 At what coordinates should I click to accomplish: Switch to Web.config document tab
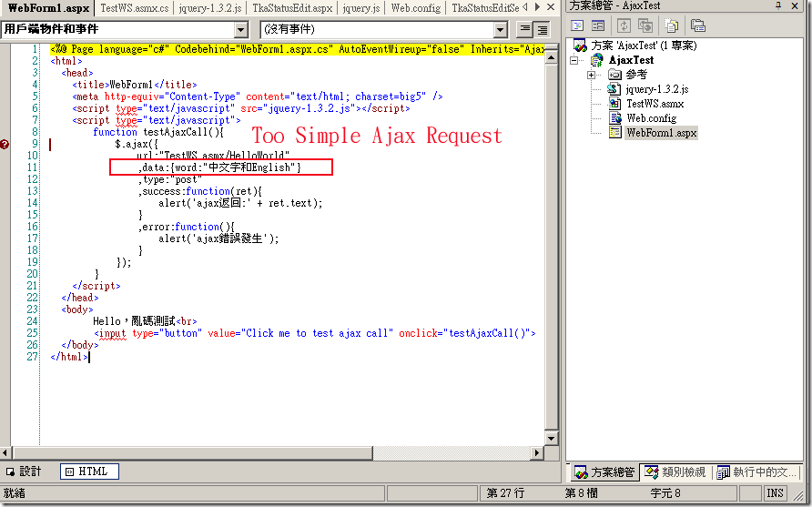tap(416, 8)
